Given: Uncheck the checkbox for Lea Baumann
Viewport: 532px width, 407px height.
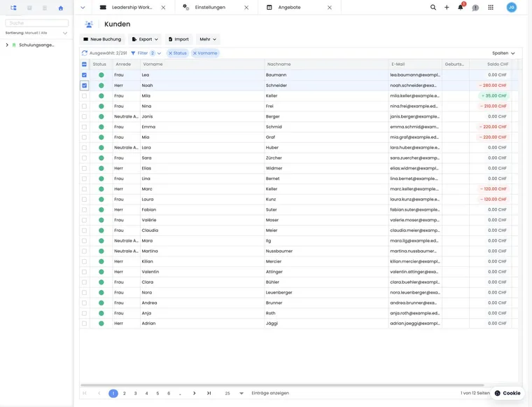Looking at the screenshot, I should coord(84,75).
